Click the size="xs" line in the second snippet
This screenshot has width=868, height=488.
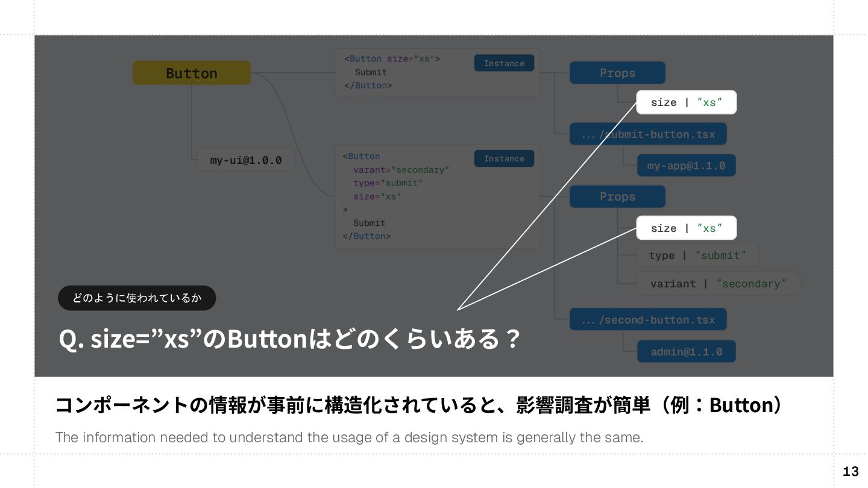click(377, 196)
